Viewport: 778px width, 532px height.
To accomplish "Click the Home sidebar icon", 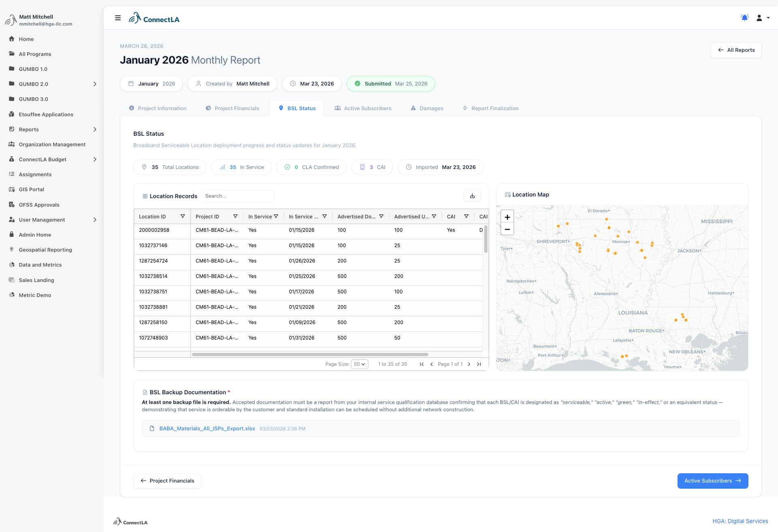I will point(12,39).
